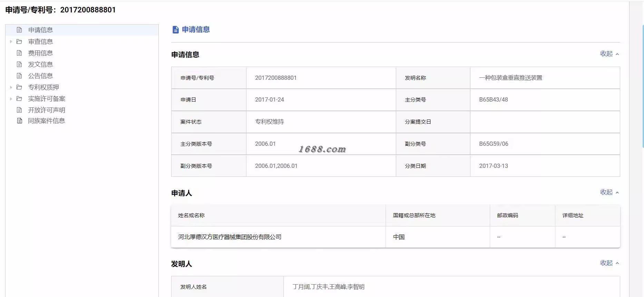Click the blue file icon next to 申请信息 heading

pyautogui.click(x=175, y=30)
